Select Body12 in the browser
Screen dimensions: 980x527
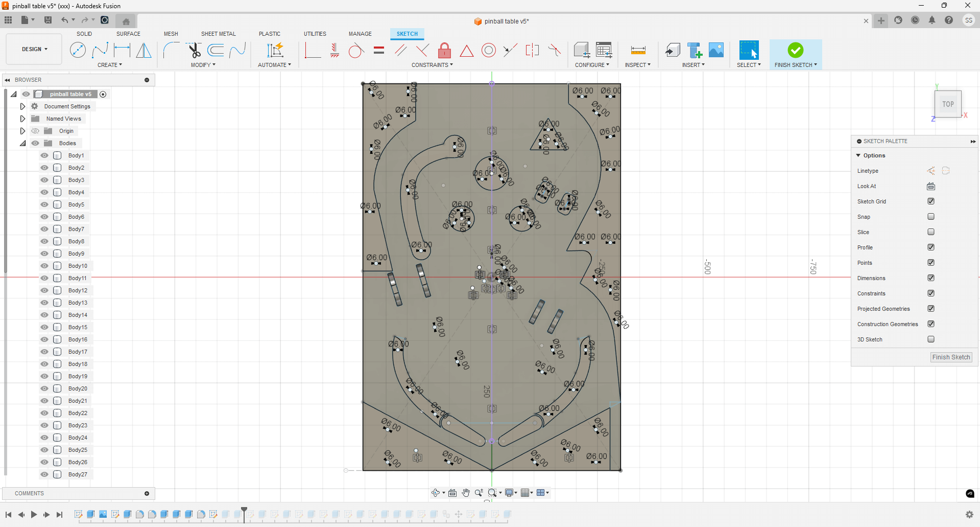78,290
